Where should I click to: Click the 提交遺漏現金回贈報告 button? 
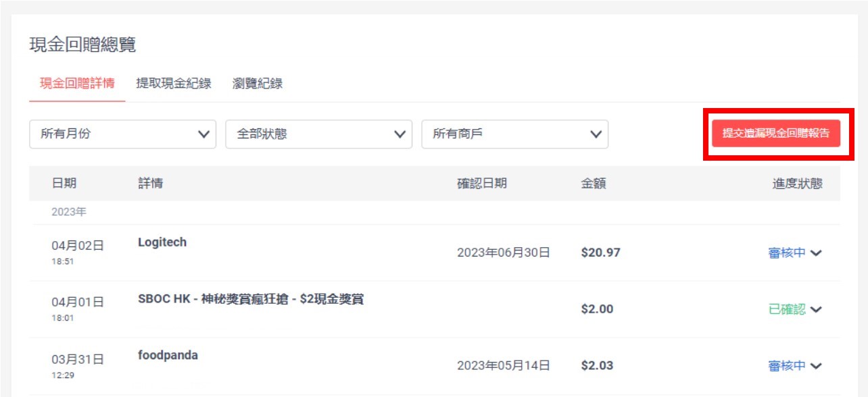pos(776,134)
